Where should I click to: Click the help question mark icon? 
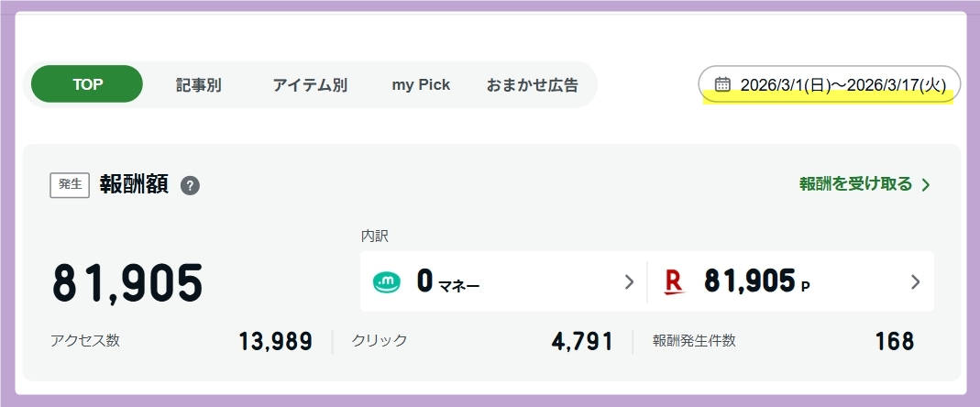[190, 185]
